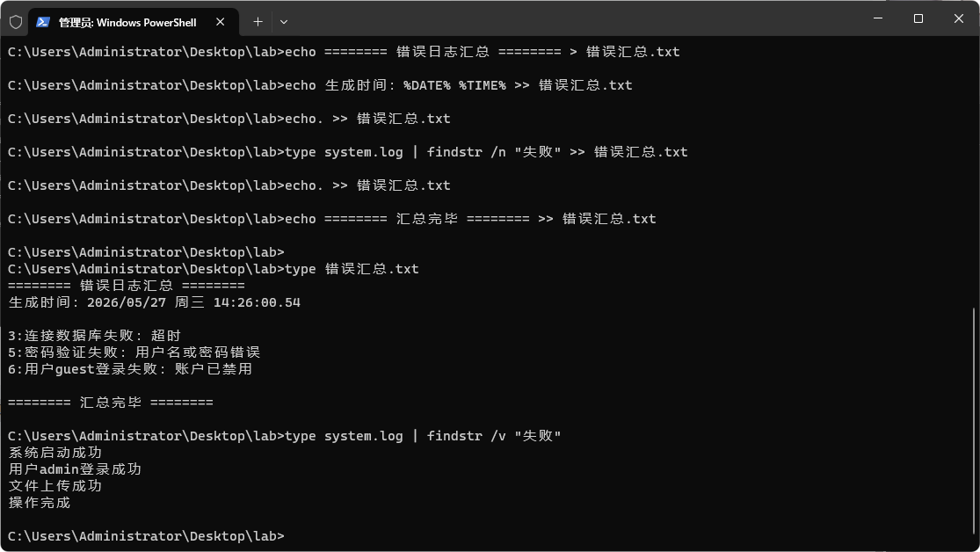Close the Windows PowerShell tab
Viewport: 980px width, 552px height.
220,22
